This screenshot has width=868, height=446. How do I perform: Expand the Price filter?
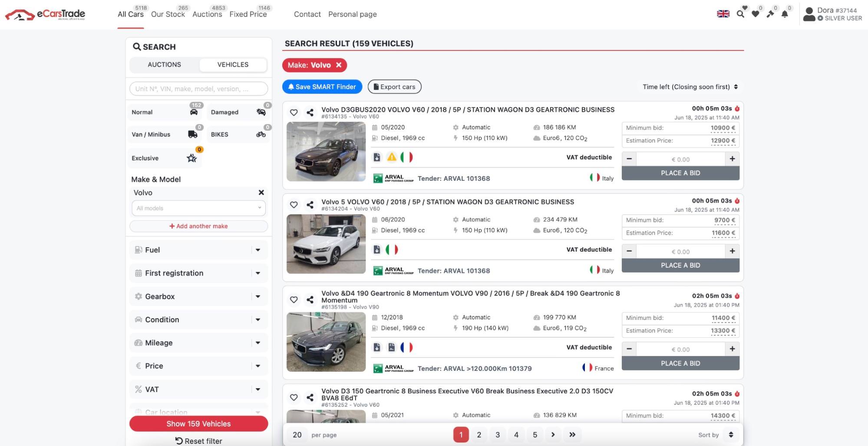coord(198,366)
